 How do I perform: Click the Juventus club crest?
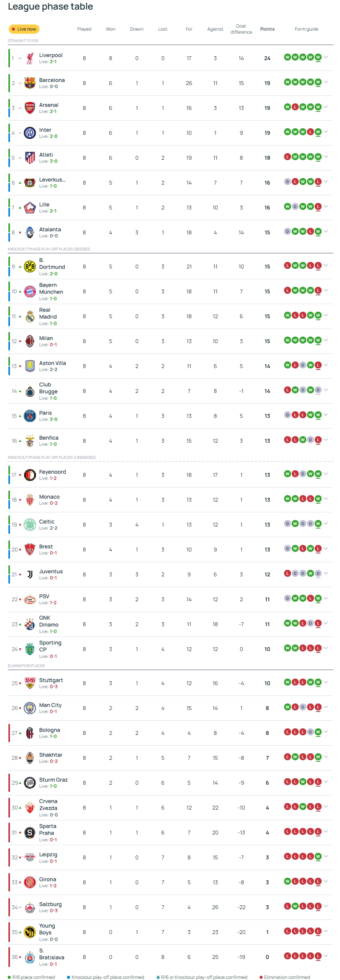click(x=29, y=574)
